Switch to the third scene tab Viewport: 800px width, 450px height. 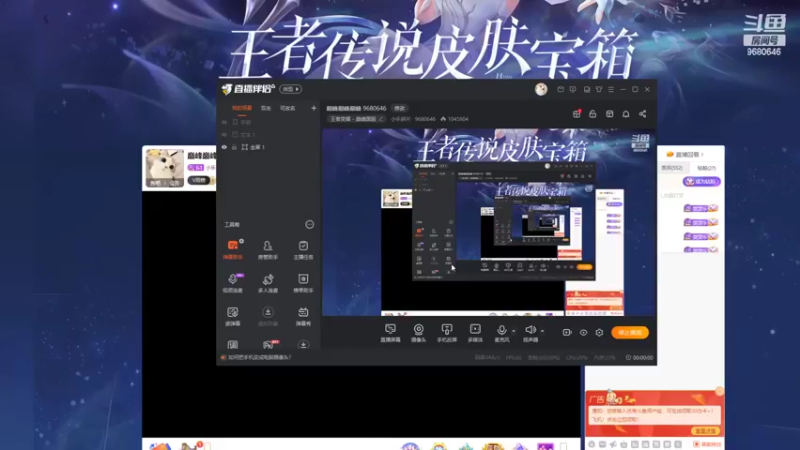pyautogui.click(x=287, y=108)
